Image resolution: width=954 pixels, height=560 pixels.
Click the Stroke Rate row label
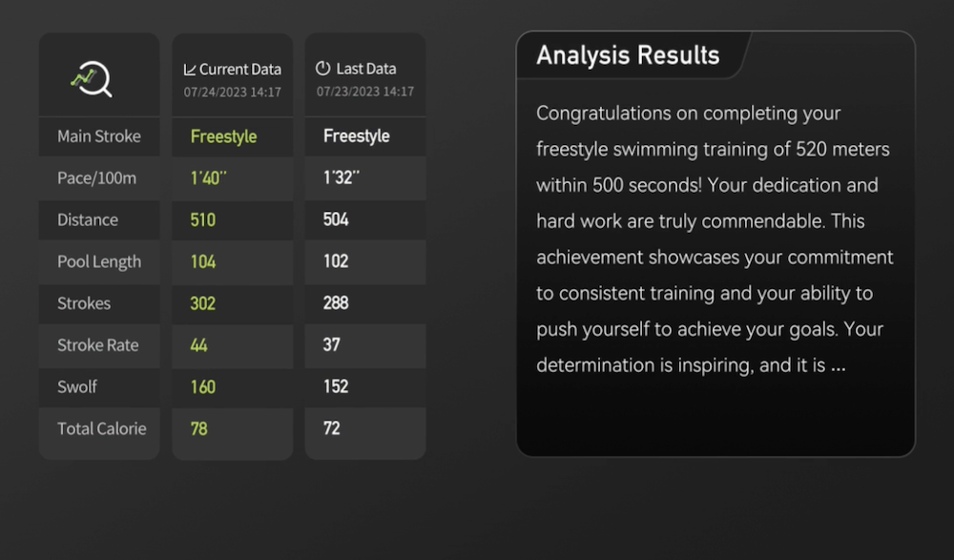[97, 345]
